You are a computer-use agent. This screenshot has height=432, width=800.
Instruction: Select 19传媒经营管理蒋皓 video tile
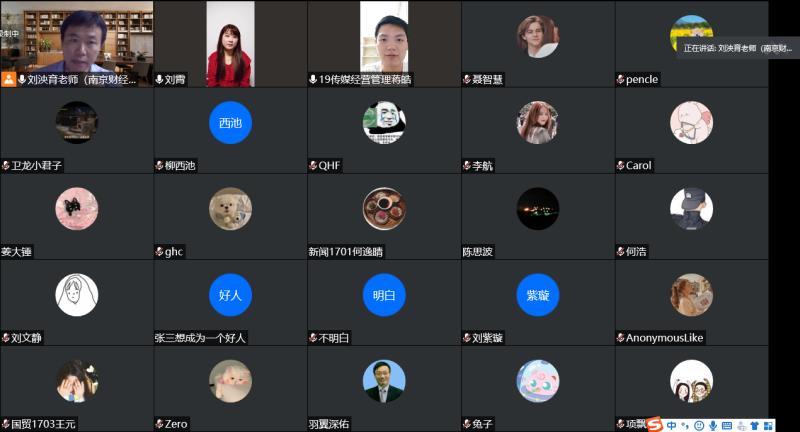tap(384, 43)
